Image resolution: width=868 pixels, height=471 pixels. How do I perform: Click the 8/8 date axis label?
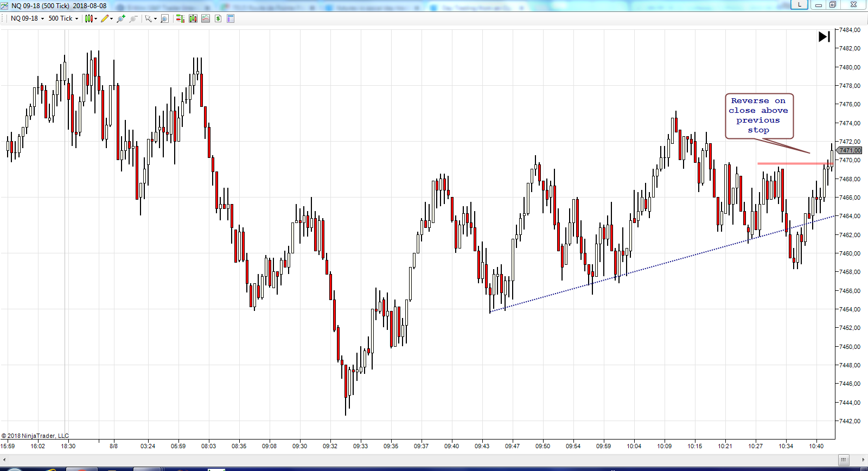pos(113,446)
